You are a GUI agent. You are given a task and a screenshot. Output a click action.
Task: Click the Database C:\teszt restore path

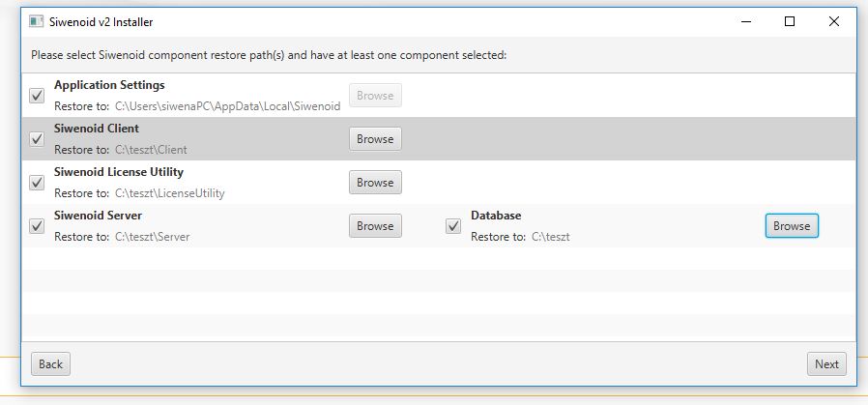tap(551, 237)
